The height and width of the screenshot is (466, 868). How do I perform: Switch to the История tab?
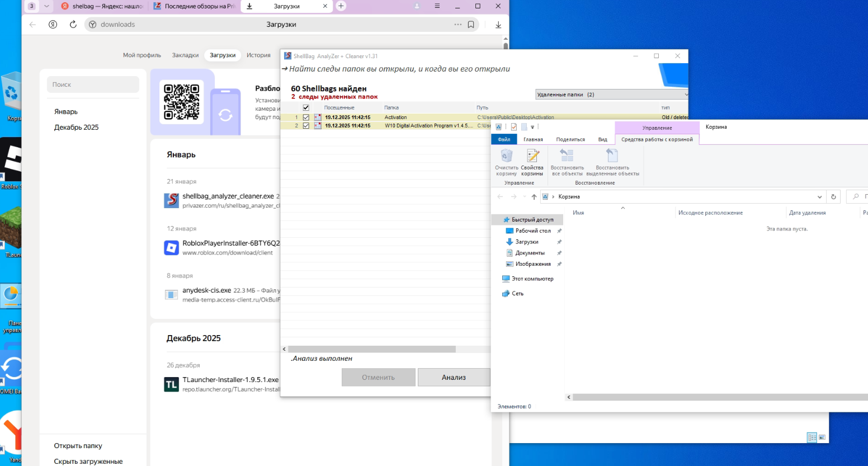tap(258, 55)
